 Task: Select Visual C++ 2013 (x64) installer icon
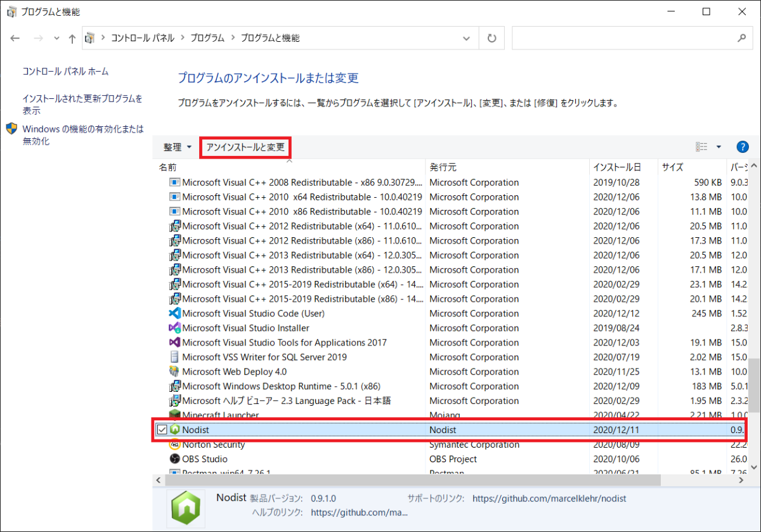[175, 256]
